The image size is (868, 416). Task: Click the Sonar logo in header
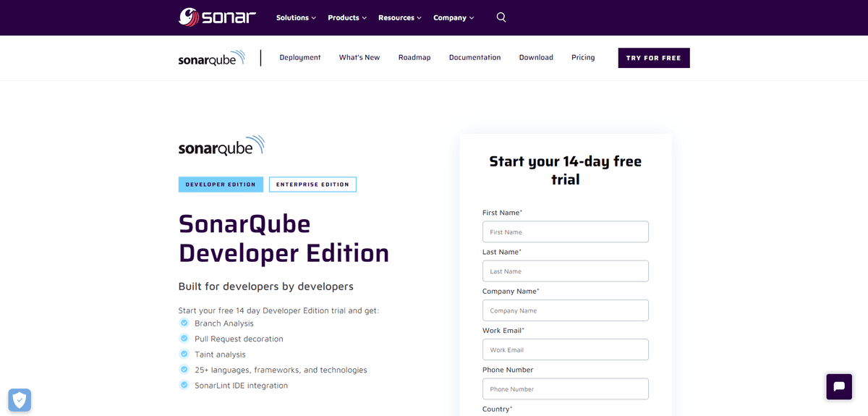218,17
